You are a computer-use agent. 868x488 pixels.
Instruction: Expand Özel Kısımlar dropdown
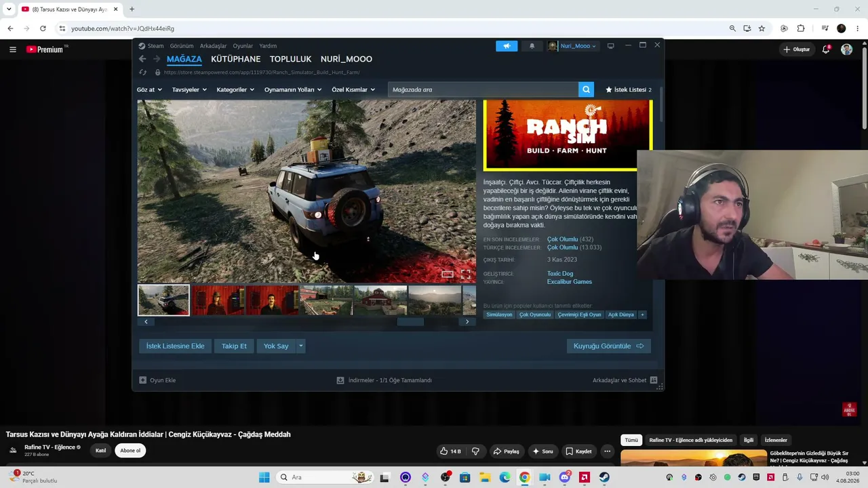tap(353, 89)
